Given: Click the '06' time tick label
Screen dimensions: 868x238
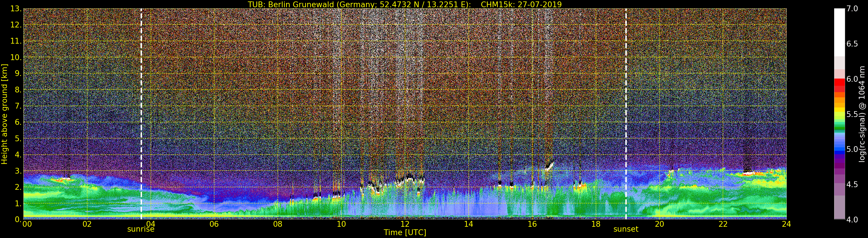Looking at the screenshot, I should [214, 224].
